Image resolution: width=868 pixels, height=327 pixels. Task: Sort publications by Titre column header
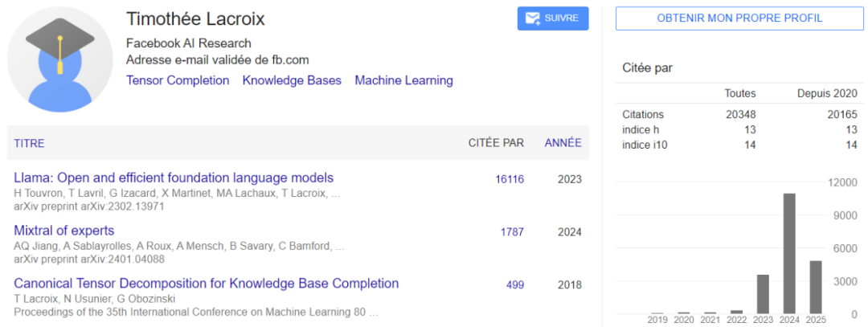click(x=29, y=143)
